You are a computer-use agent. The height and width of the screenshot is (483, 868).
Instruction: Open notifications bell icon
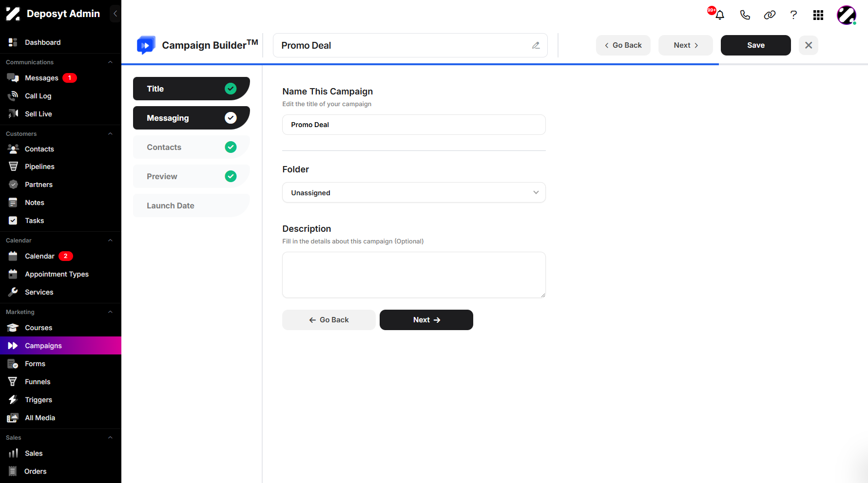[x=719, y=15]
